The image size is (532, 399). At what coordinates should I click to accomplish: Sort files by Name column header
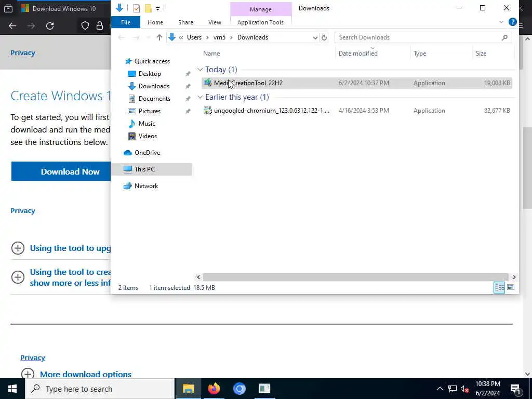point(211,54)
